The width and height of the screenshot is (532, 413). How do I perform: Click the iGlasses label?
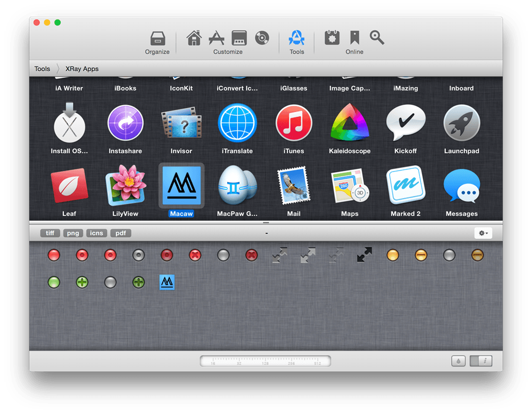click(x=294, y=88)
